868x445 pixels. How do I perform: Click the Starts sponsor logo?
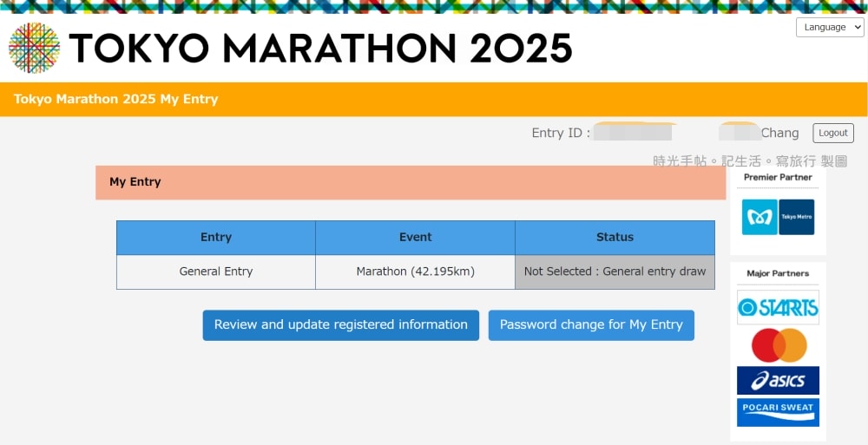point(778,307)
